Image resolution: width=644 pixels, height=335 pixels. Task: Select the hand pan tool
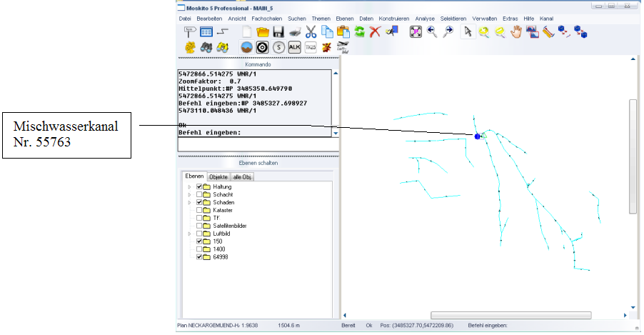[x=516, y=31]
